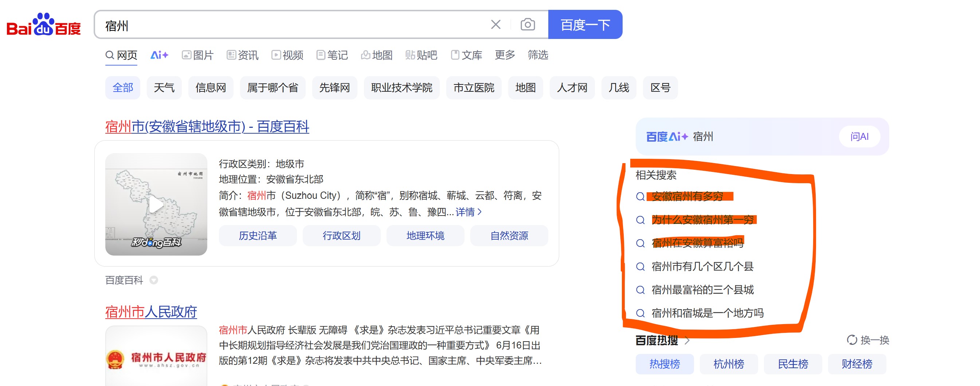Refresh hot searches with 换一换
This screenshot has width=980, height=386.
click(x=868, y=340)
